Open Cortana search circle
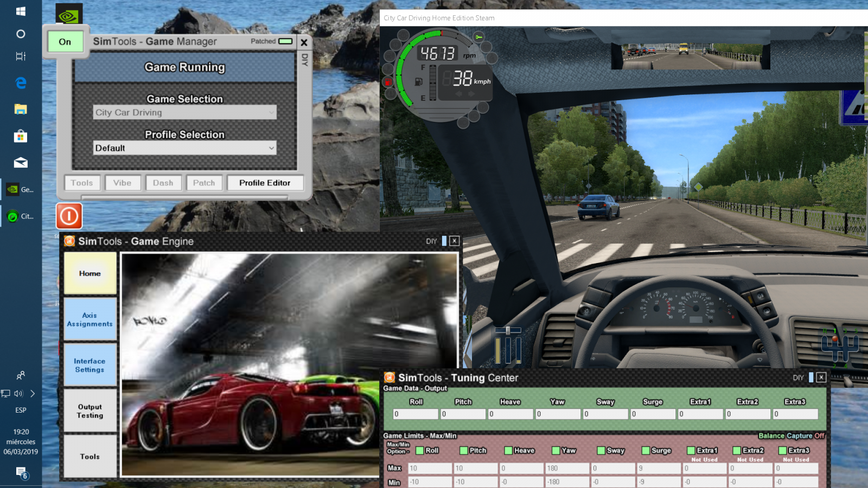 [x=21, y=34]
